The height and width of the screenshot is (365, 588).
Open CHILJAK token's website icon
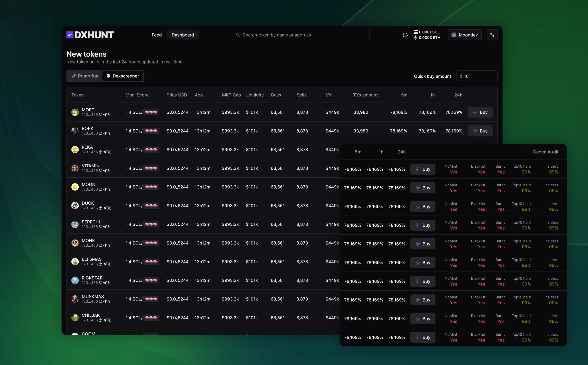pos(100,320)
